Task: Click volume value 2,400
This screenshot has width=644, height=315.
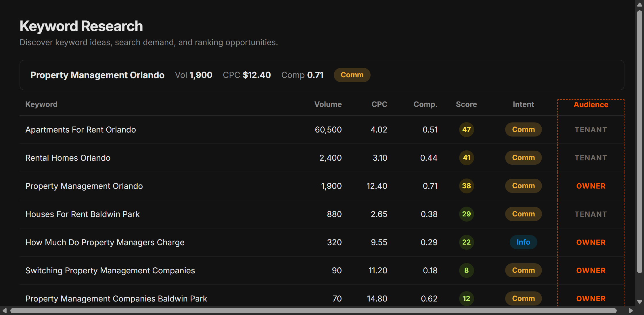Action: click(331, 158)
